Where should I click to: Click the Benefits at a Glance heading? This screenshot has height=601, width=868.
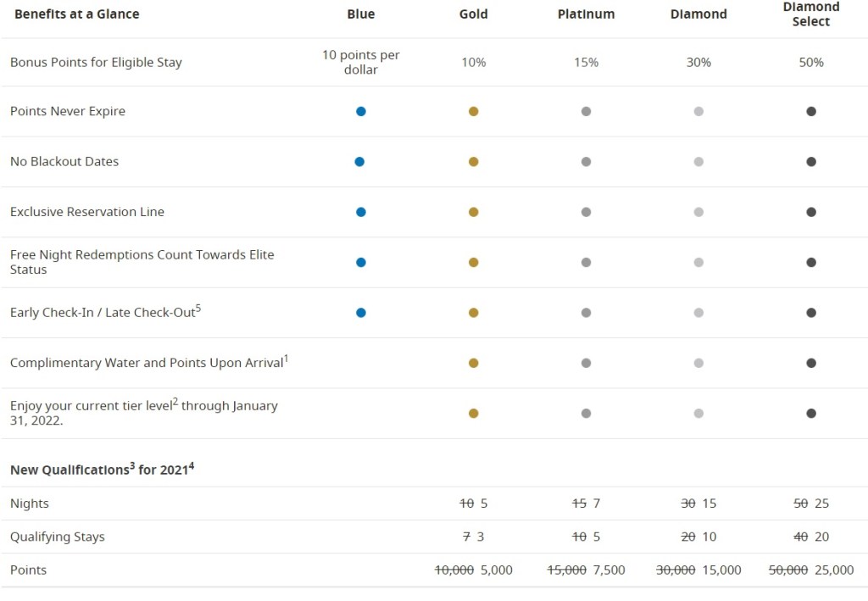[x=76, y=14]
